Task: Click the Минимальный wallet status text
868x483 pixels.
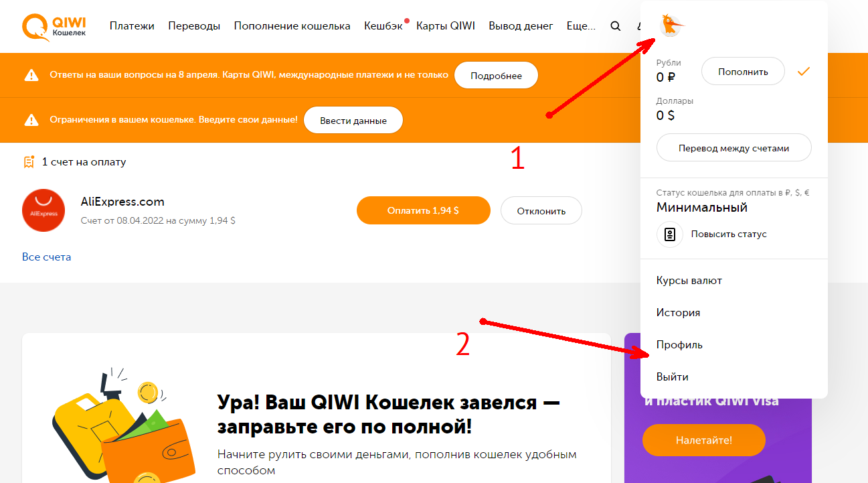Action: click(702, 208)
